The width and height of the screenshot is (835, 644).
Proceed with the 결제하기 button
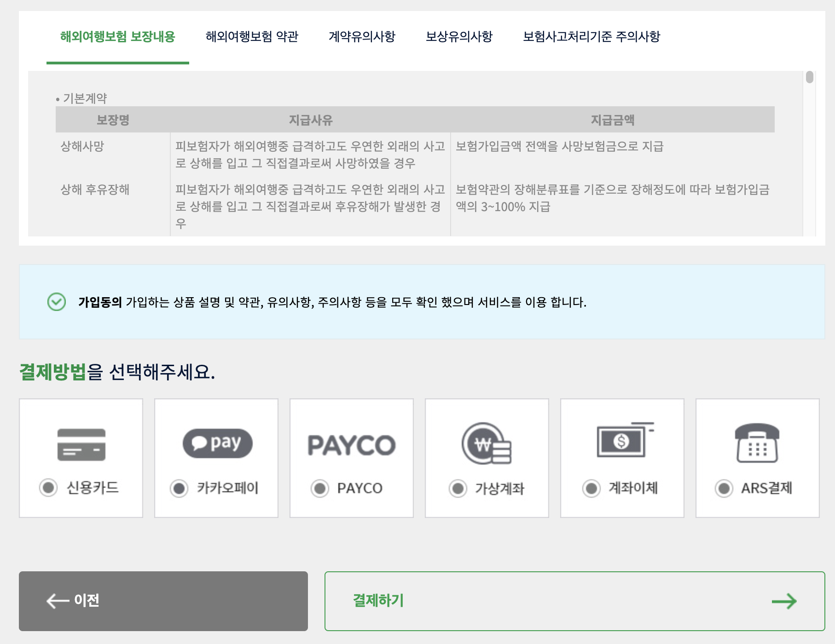(x=575, y=601)
